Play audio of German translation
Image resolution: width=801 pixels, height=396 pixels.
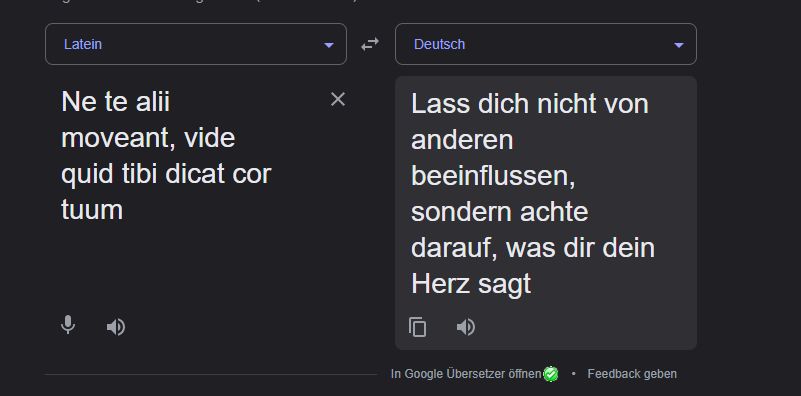(x=465, y=327)
